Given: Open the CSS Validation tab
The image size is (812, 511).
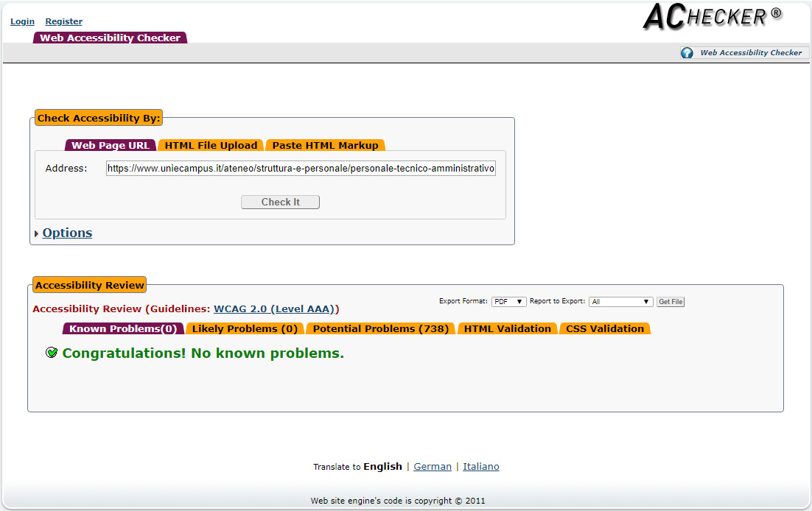Looking at the screenshot, I should tap(605, 328).
